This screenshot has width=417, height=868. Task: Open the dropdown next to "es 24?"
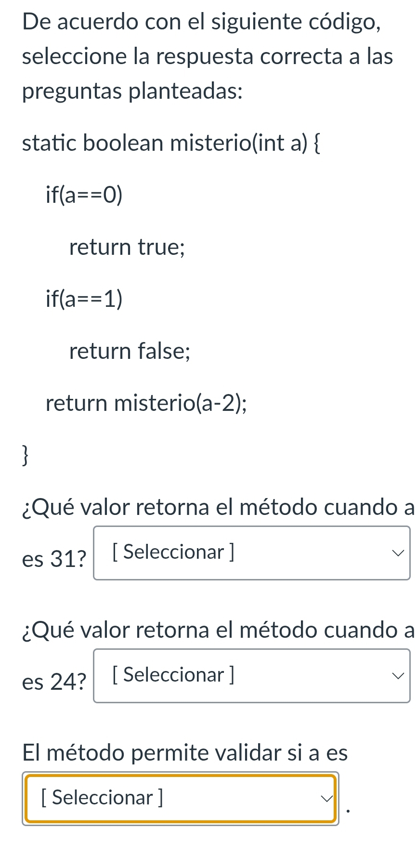(250, 676)
